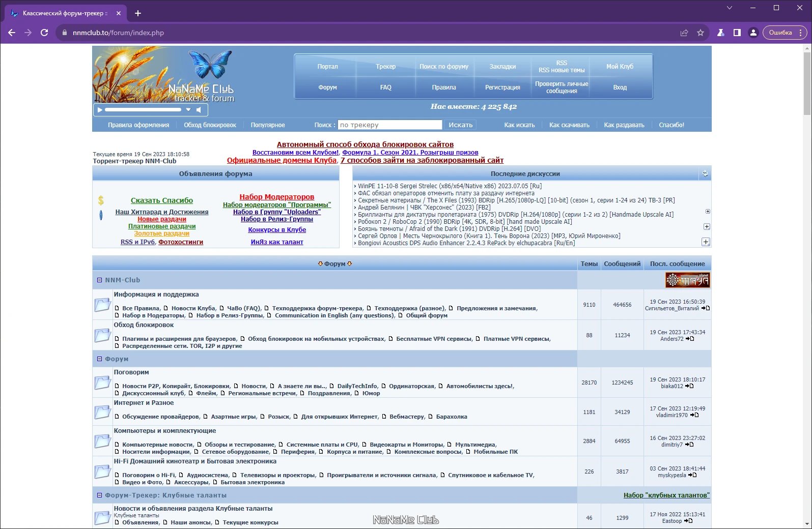View site info via the lock icon
812x529 pixels.
(x=64, y=33)
